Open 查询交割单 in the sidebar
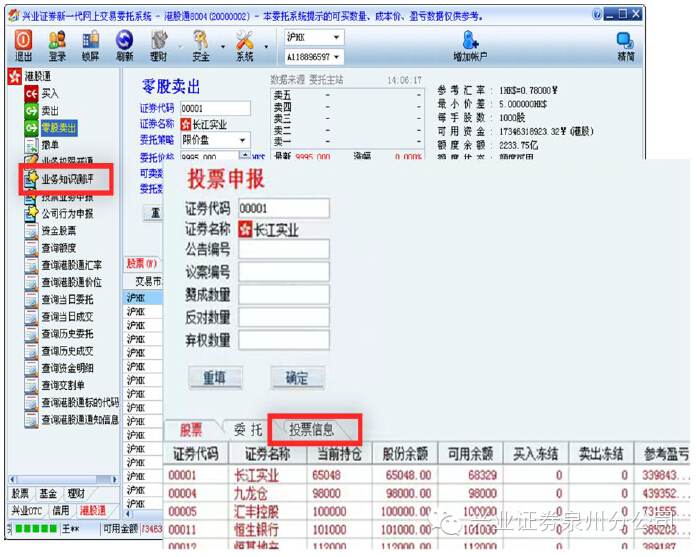Image resolution: width=697 pixels, height=557 pixels. (63, 385)
